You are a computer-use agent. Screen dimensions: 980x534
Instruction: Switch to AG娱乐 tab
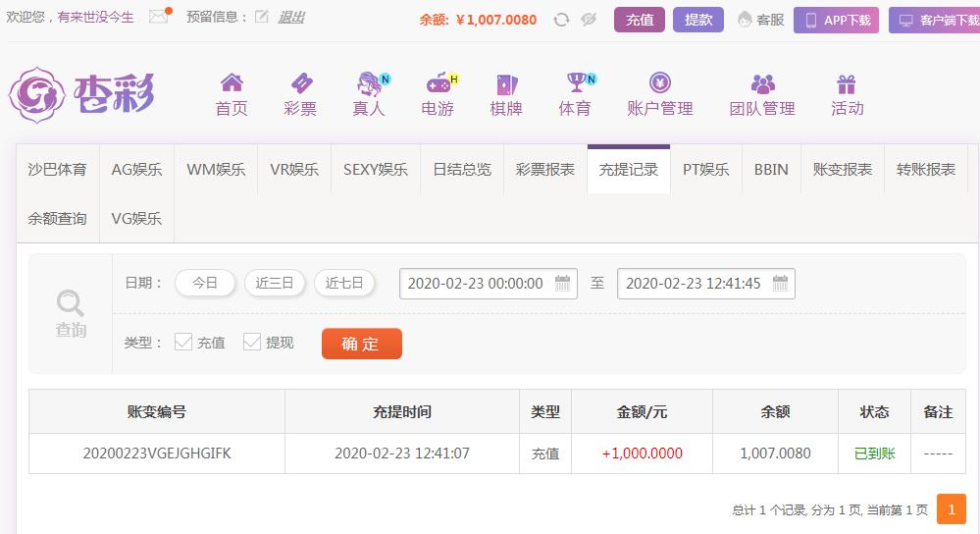137,170
